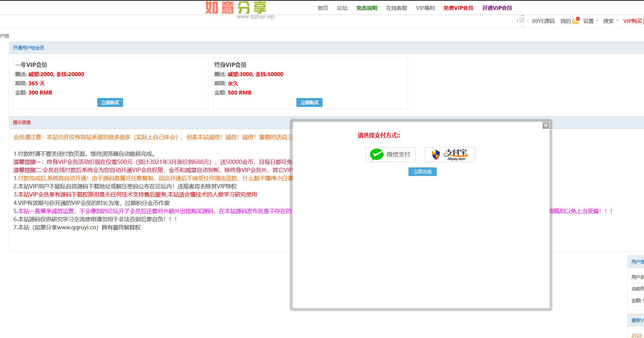Select WeChat Pay payment option
This screenshot has height=338, width=644.
point(390,155)
